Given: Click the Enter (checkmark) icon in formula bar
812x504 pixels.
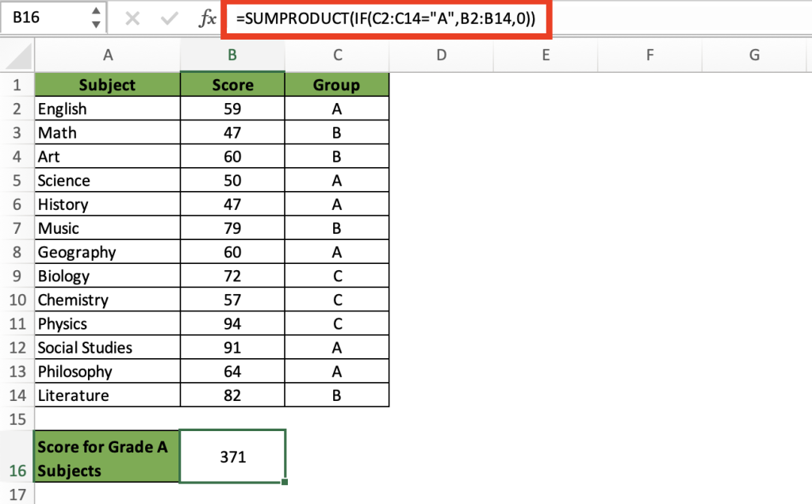Looking at the screenshot, I should pos(169,17).
